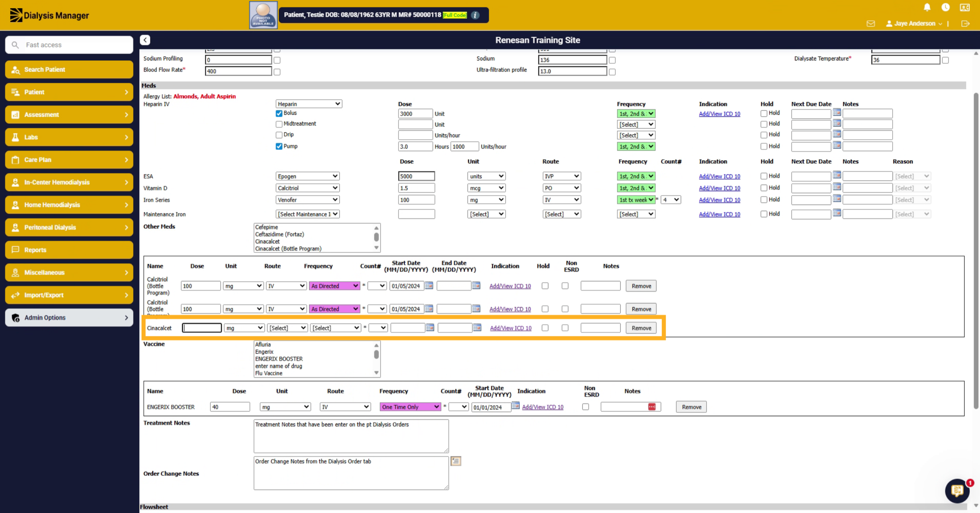Click the patient info icon
Viewport: 980px width, 513px height.
point(475,15)
